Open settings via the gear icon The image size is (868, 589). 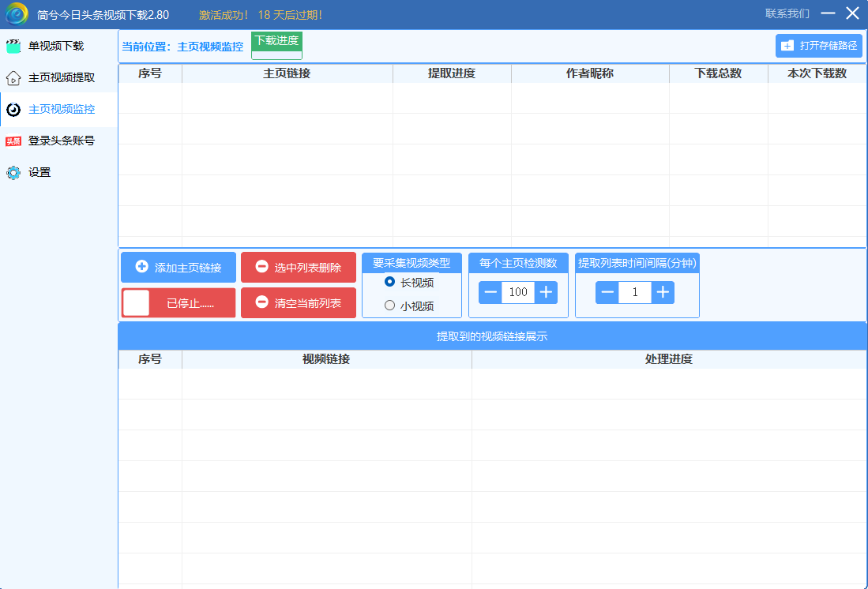pos(13,172)
